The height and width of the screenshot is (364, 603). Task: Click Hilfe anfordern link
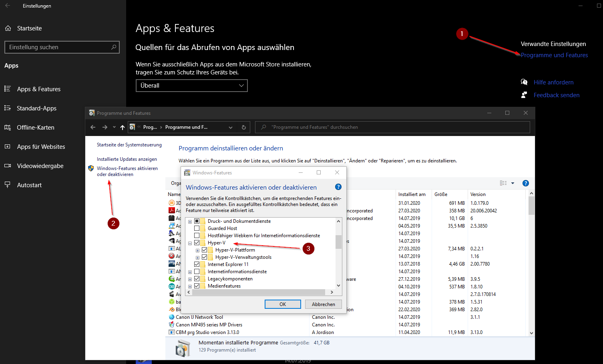[553, 82]
